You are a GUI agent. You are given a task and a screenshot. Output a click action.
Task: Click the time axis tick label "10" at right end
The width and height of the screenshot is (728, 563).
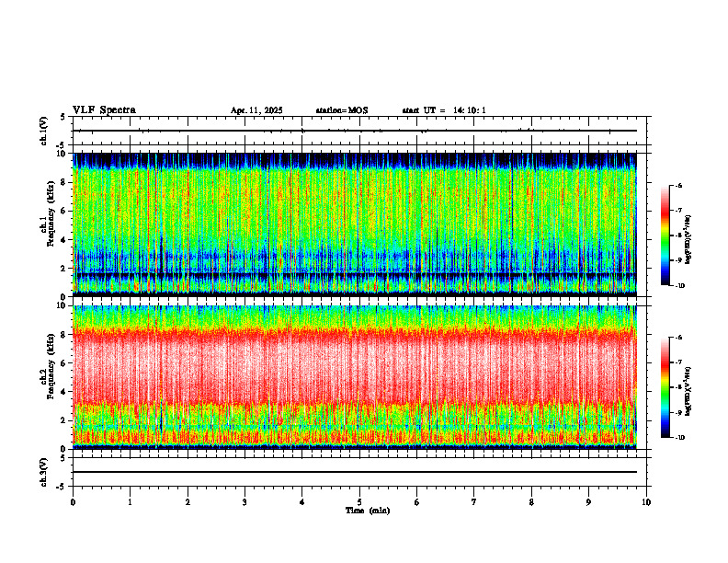point(646,502)
